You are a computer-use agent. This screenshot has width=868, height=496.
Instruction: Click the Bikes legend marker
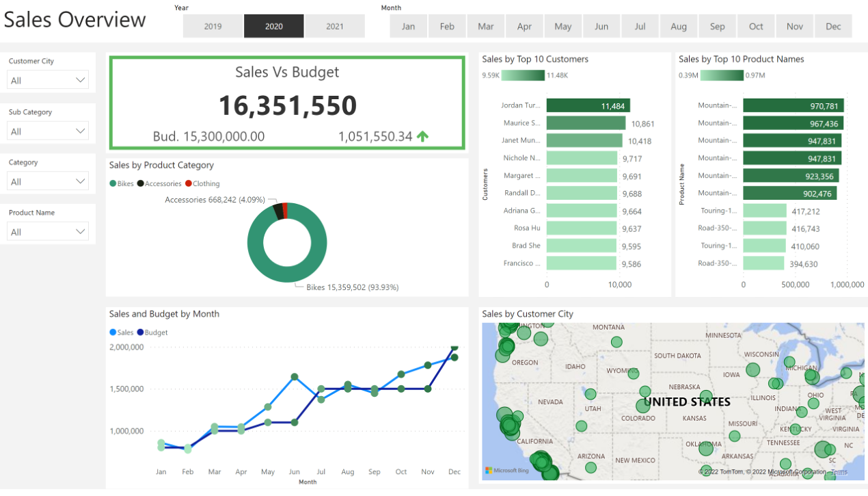tap(113, 184)
